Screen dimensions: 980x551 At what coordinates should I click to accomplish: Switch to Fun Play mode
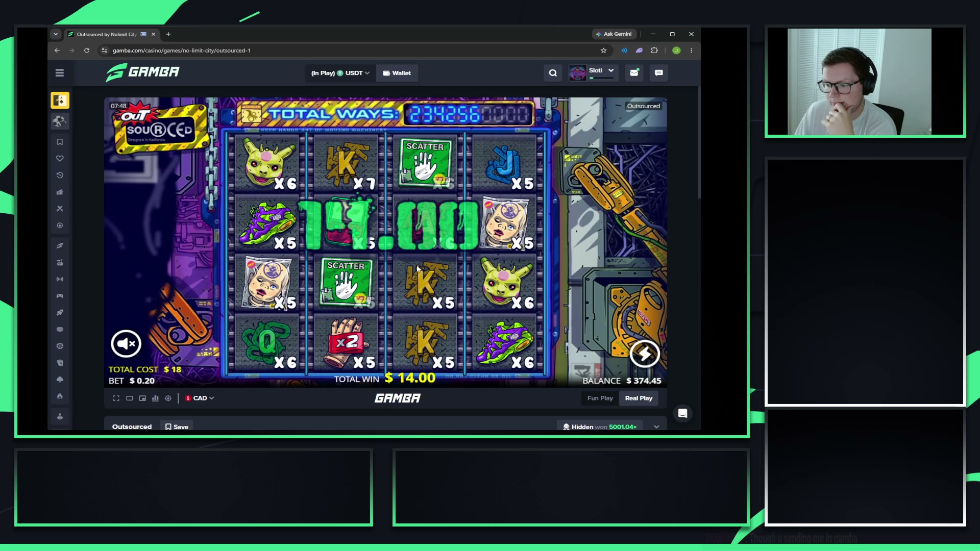tap(600, 398)
